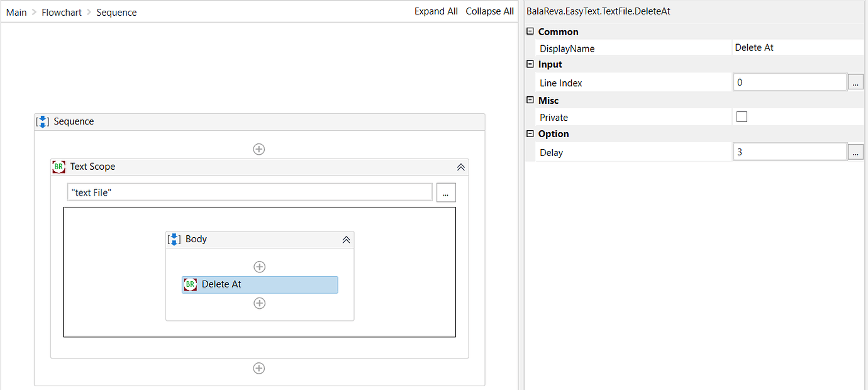Click the Delete At BR icon

point(190,285)
